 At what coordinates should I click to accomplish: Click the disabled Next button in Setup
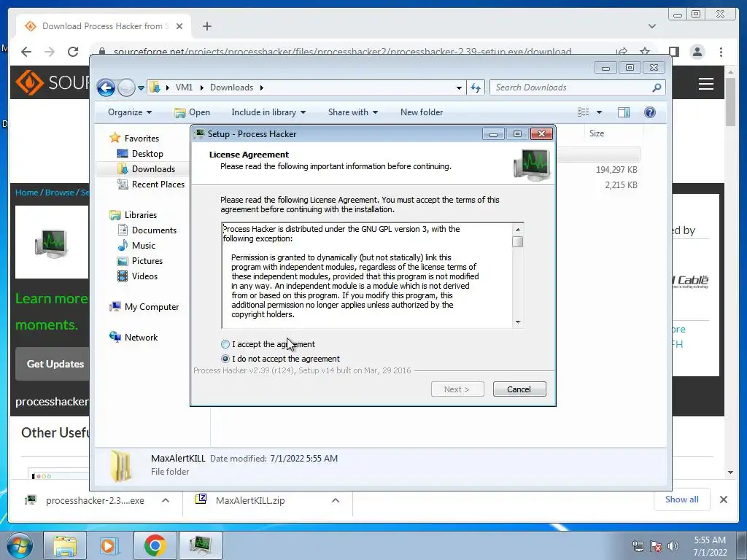[x=457, y=389]
